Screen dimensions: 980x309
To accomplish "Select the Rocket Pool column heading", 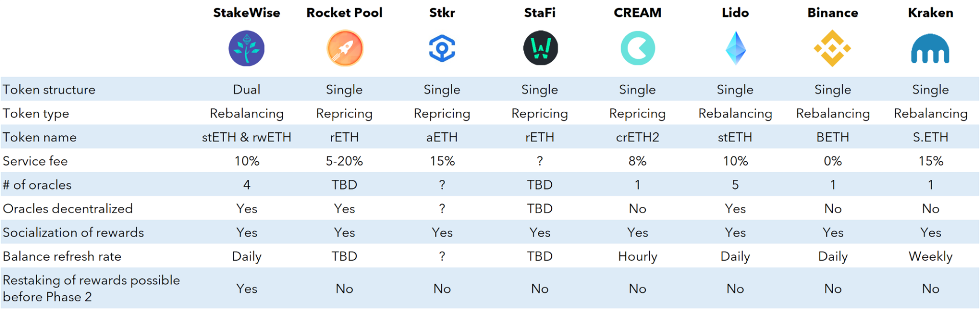I will pos(345,13).
